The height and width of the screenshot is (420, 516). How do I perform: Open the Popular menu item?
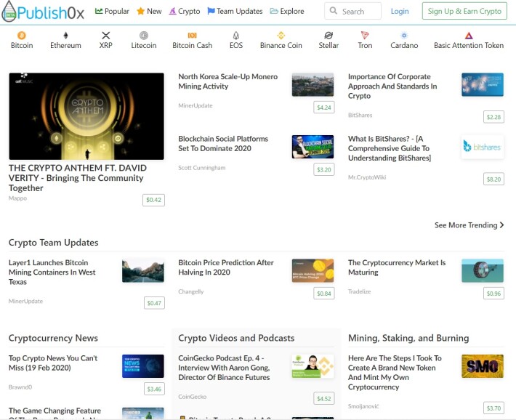(112, 11)
